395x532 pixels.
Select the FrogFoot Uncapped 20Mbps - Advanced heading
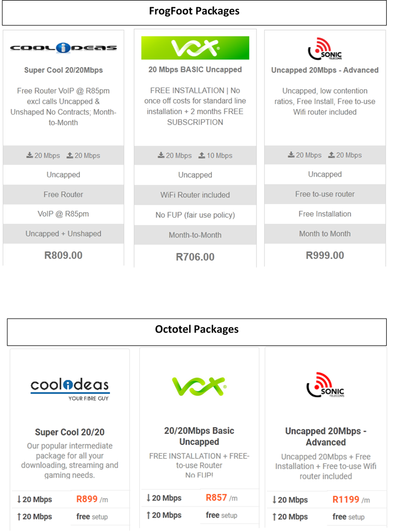click(325, 70)
